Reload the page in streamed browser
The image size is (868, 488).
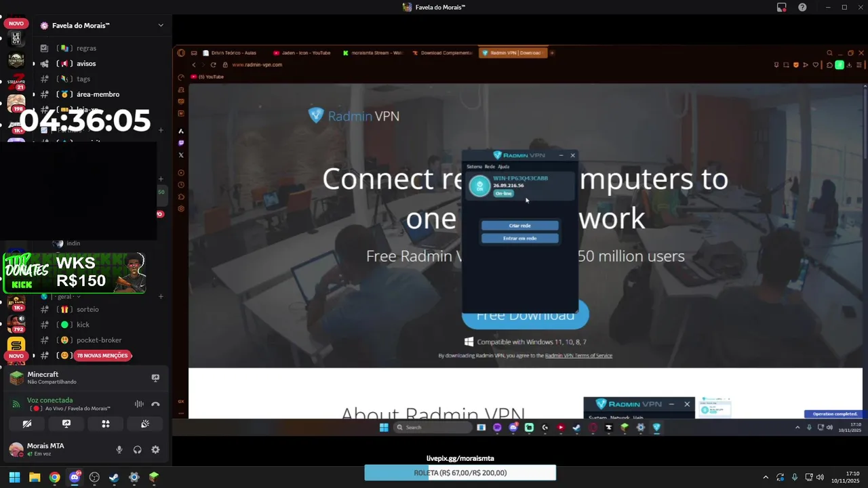(x=213, y=65)
